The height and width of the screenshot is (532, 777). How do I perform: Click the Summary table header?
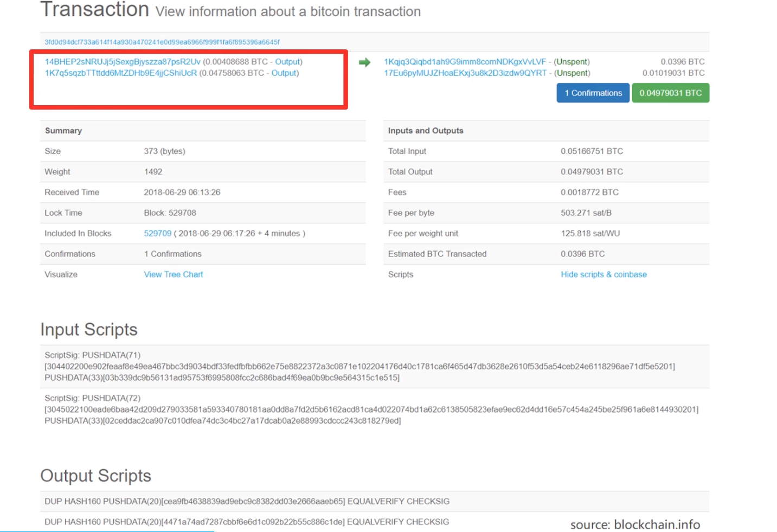pyautogui.click(x=203, y=131)
